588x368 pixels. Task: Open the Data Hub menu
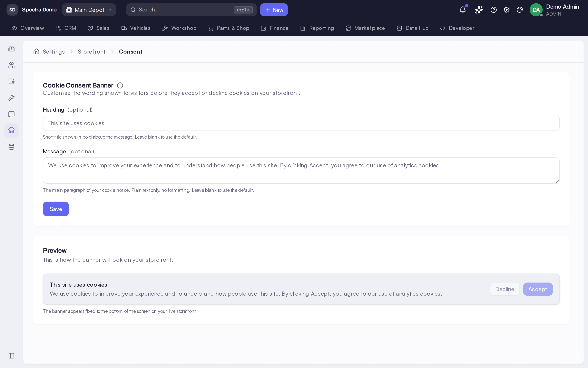click(x=412, y=28)
